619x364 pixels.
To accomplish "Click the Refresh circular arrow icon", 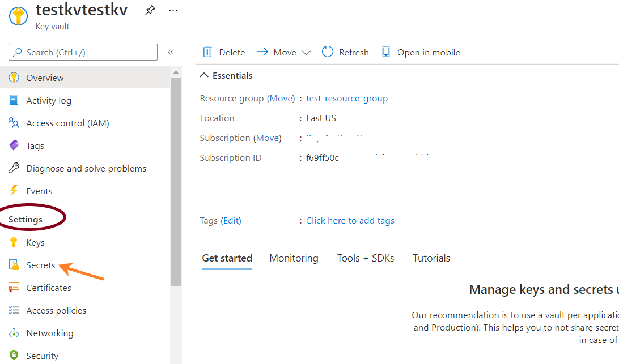I will [x=328, y=52].
